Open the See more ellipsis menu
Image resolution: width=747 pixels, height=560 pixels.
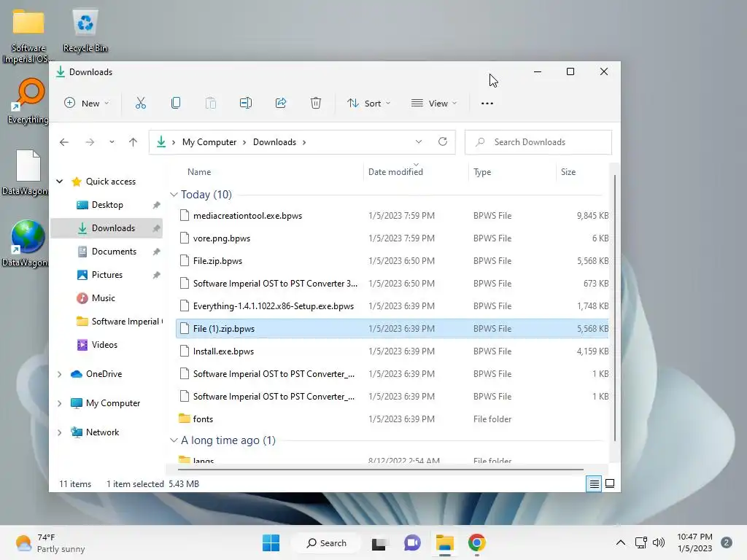[487, 104]
